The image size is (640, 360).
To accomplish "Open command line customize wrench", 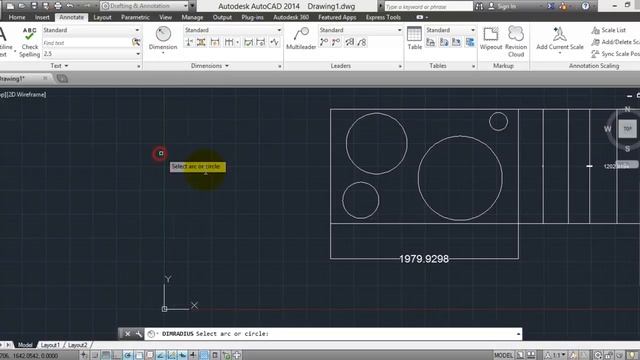I will pos(139,334).
